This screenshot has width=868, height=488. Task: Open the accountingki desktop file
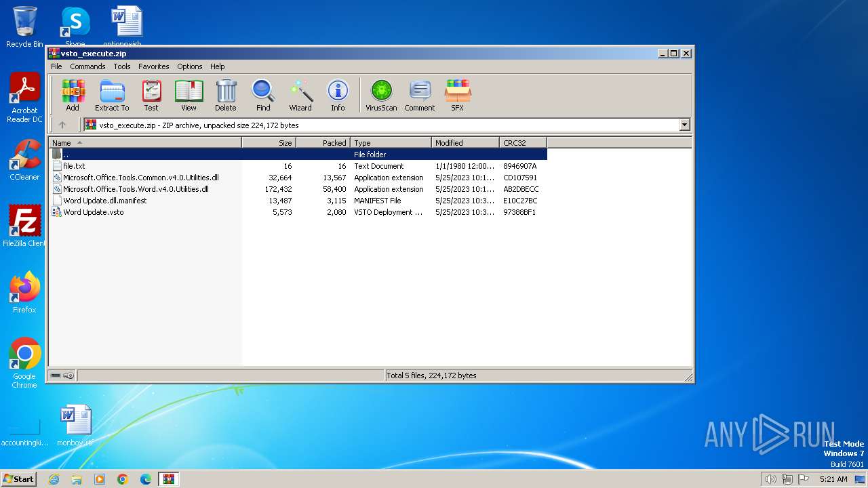click(24, 432)
